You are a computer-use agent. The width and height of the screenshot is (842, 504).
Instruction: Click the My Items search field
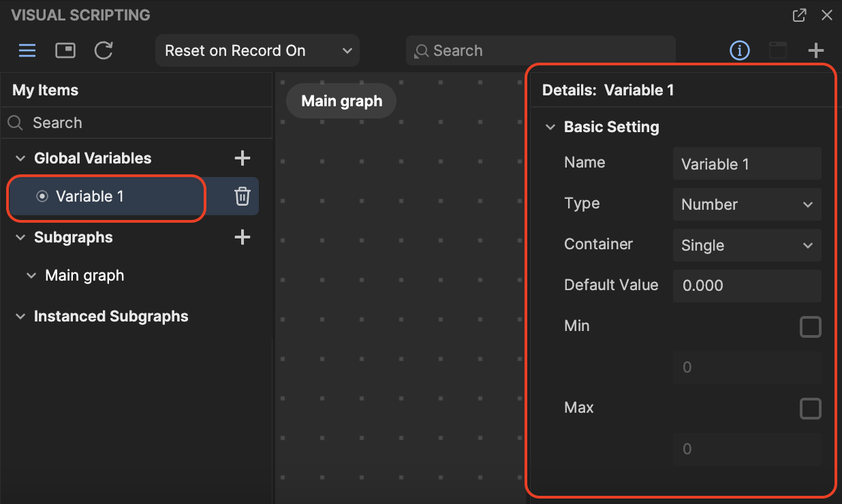pos(136,123)
